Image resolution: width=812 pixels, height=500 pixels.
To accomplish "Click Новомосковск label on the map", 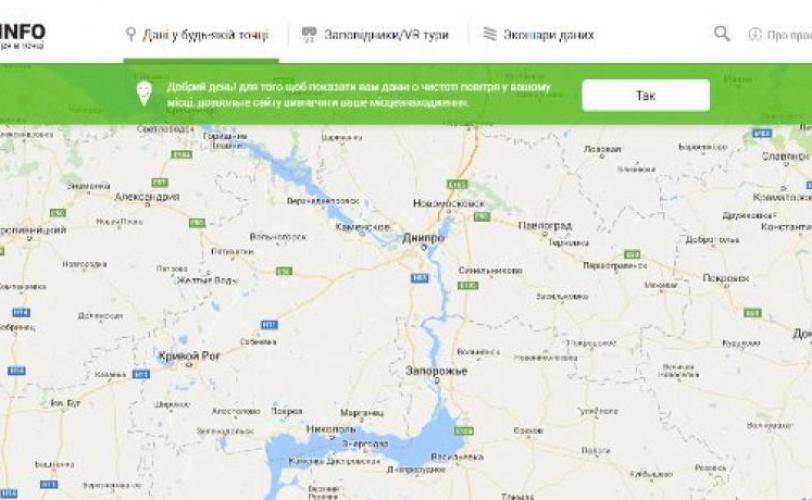I will click(449, 203).
